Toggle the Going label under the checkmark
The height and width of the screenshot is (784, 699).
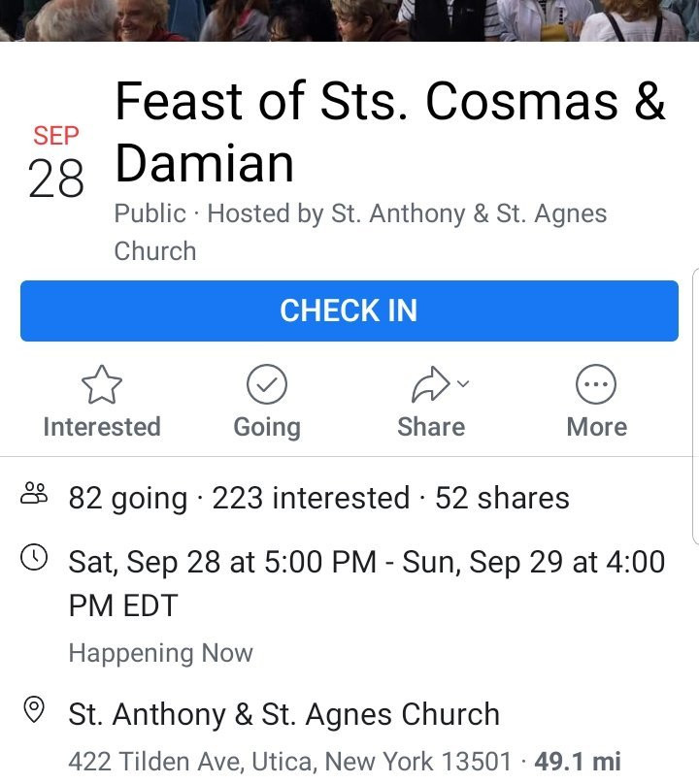(267, 427)
